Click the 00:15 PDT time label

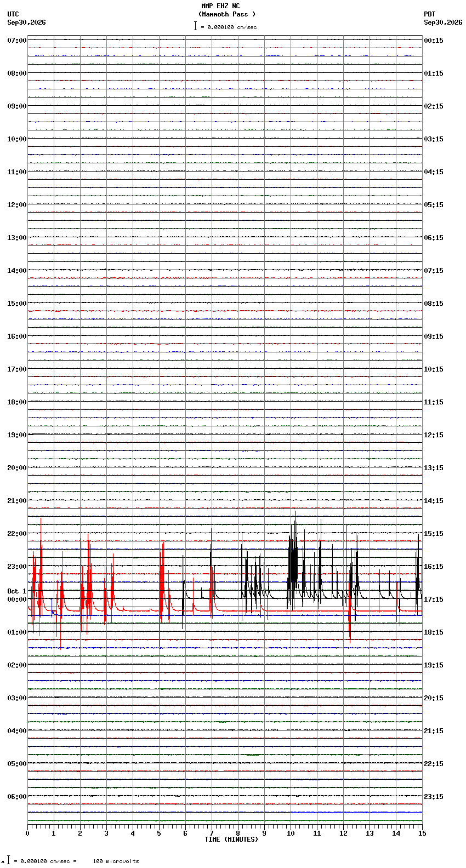pyautogui.click(x=434, y=41)
